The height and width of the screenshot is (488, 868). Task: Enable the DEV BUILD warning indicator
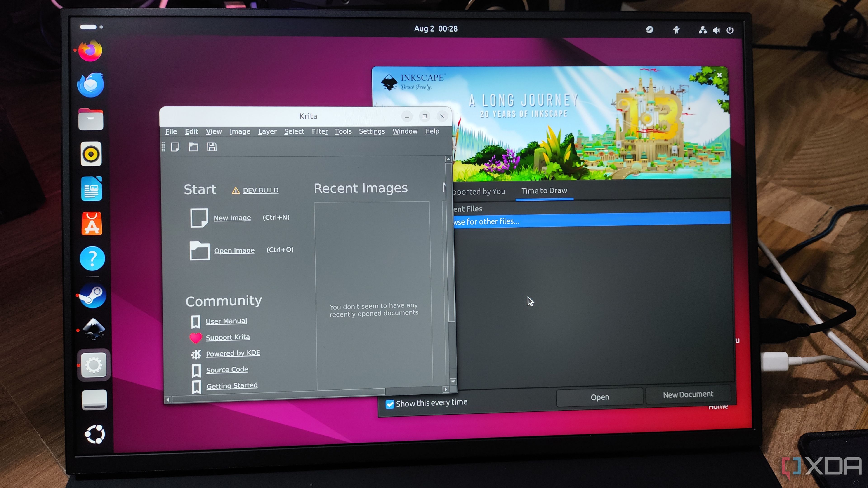(x=255, y=190)
